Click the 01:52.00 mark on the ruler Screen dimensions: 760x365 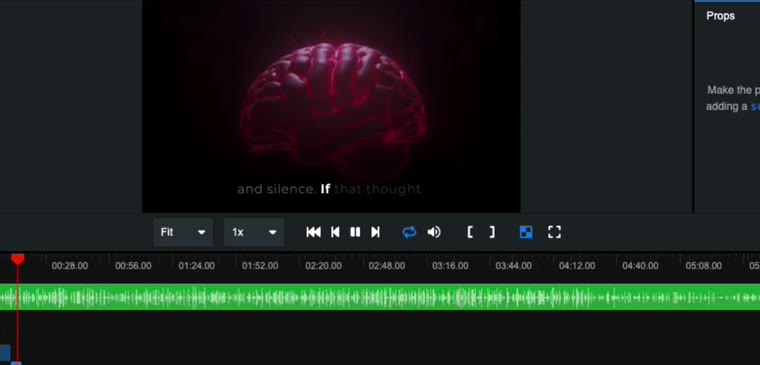coord(260,266)
